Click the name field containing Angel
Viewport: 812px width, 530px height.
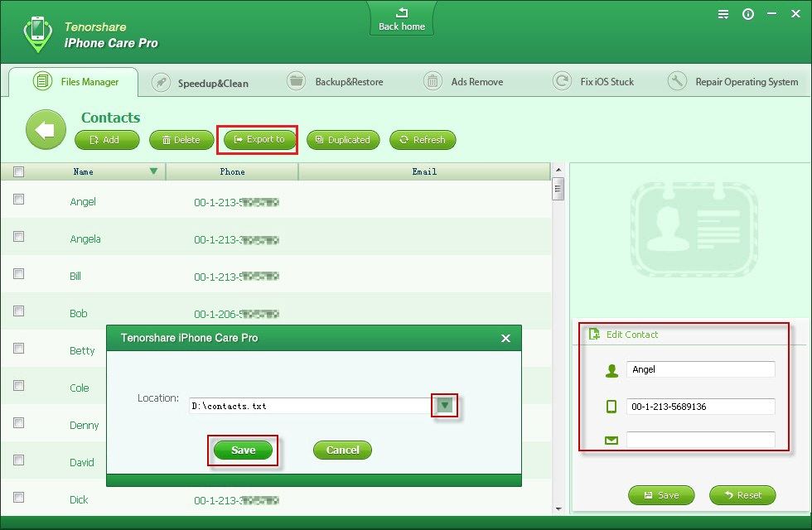tap(701, 369)
